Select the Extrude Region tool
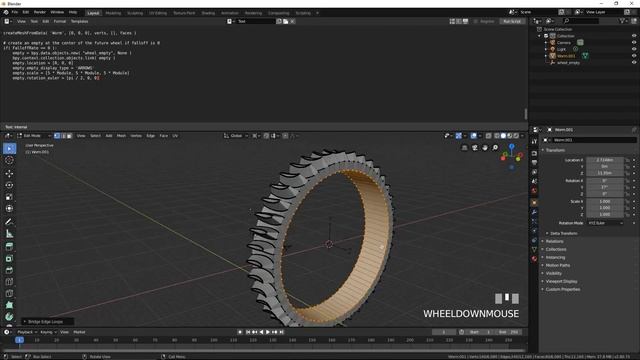 pyautogui.click(x=9, y=247)
